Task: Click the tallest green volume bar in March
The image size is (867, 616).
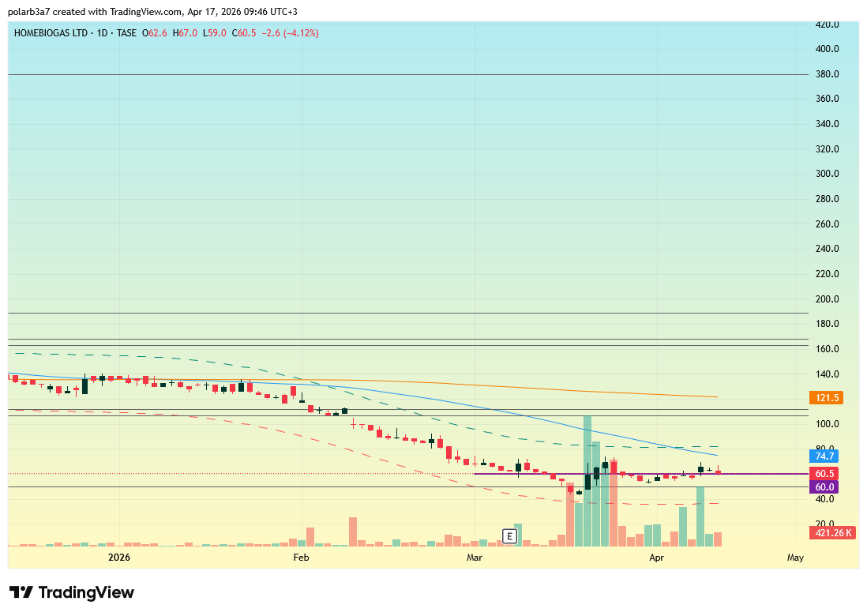Action: (587, 481)
